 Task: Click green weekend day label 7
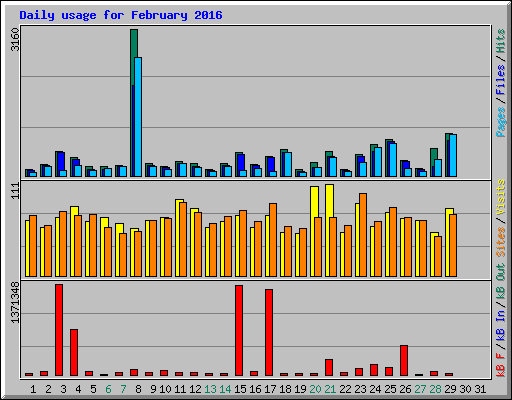(x=123, y=389)
